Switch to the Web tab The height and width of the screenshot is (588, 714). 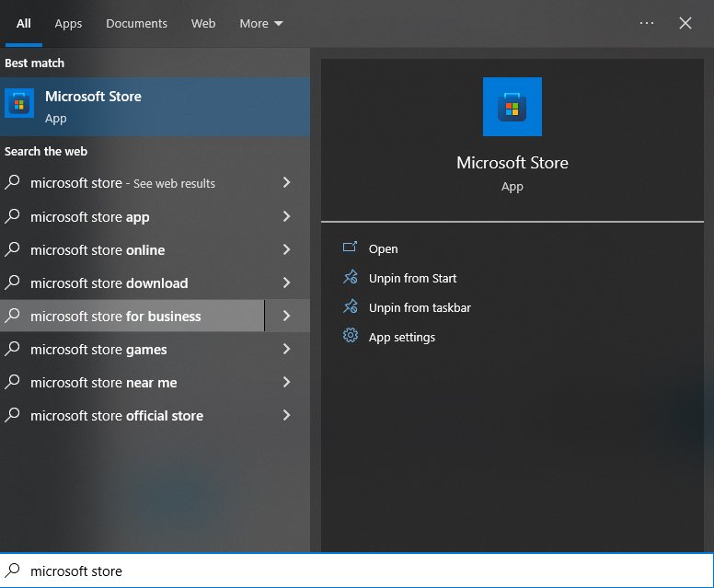coord(203,24)
